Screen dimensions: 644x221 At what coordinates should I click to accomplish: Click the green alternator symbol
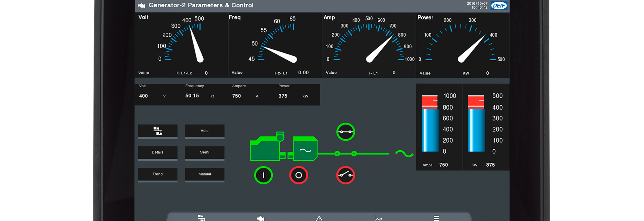(x=305, y=149)
